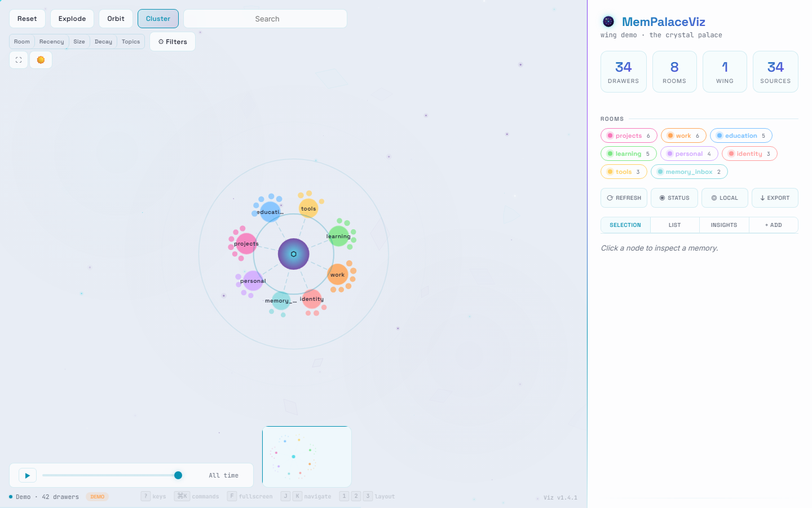Screen dimensions: 812x508
Task: Click layout shortcut key 3
Action: pyautogui.click(x=368, y=496)
